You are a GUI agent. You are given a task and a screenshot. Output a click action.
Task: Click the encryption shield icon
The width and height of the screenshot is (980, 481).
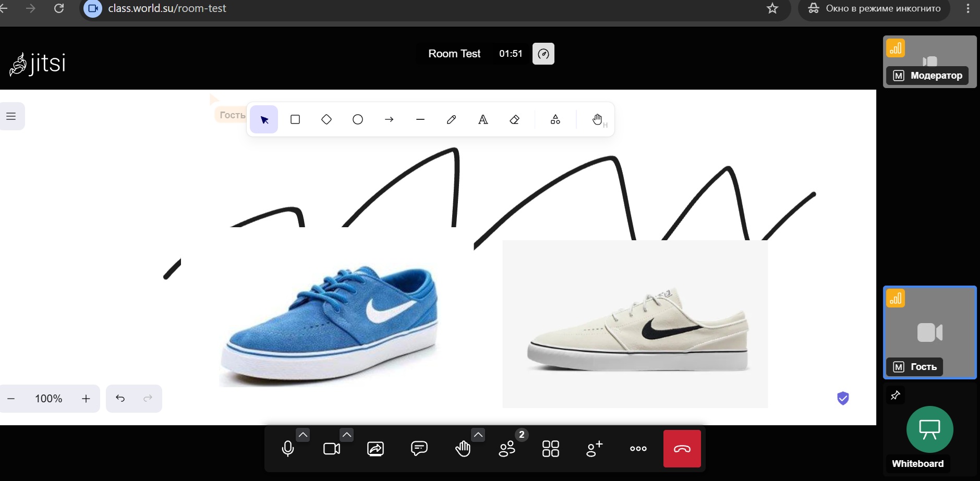tap(843, 398)
